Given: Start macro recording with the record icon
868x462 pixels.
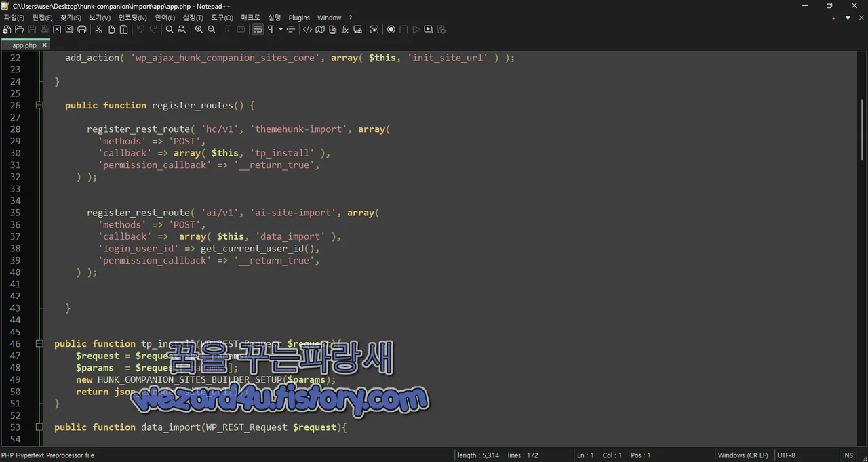Looking at the screenshot, I should click(x=391, y=29).
